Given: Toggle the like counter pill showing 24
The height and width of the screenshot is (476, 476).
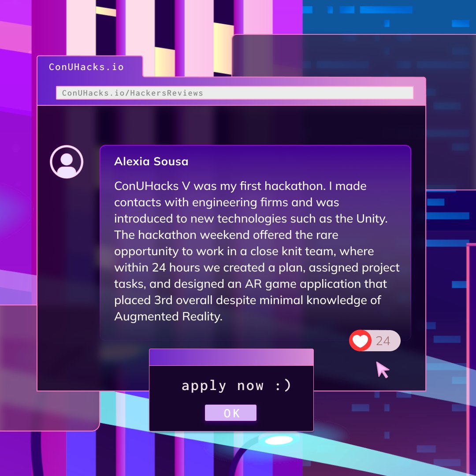Looking at the screenshot, I should coord(375,340).
